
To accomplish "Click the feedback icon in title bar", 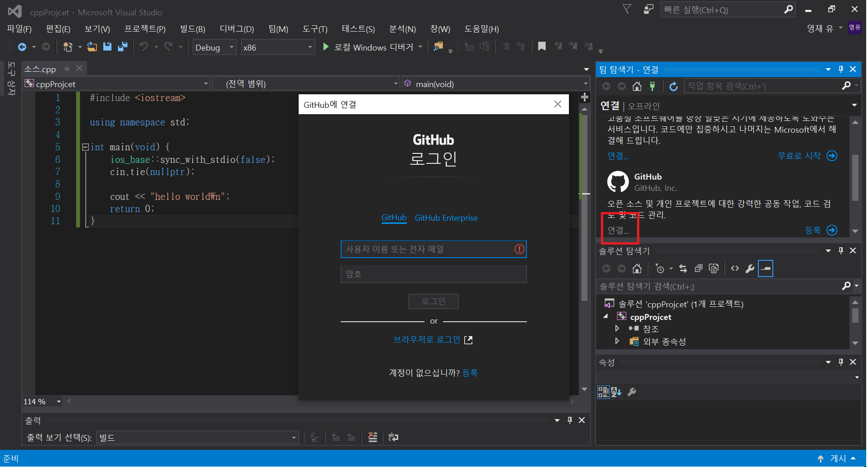I will [648, 9].
